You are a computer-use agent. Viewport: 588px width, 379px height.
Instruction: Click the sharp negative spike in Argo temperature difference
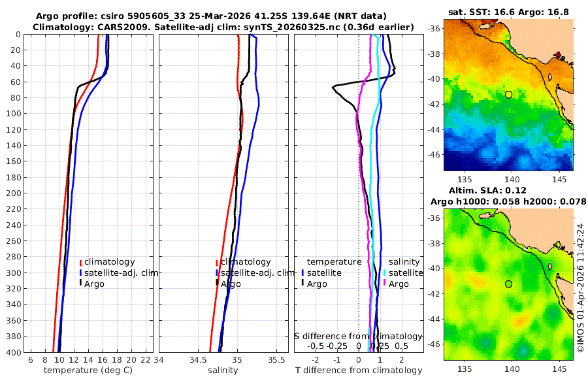pyautogui.click(x=333, y=87)
